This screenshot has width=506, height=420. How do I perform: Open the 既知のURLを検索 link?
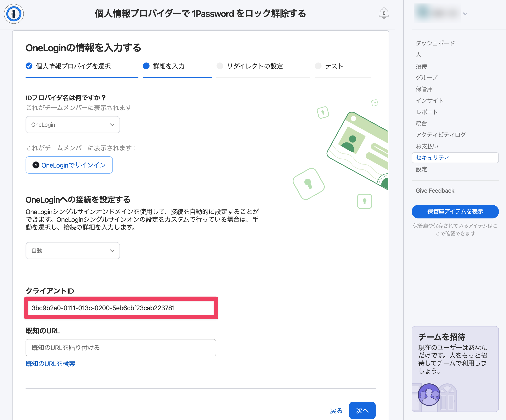point(50,364)
